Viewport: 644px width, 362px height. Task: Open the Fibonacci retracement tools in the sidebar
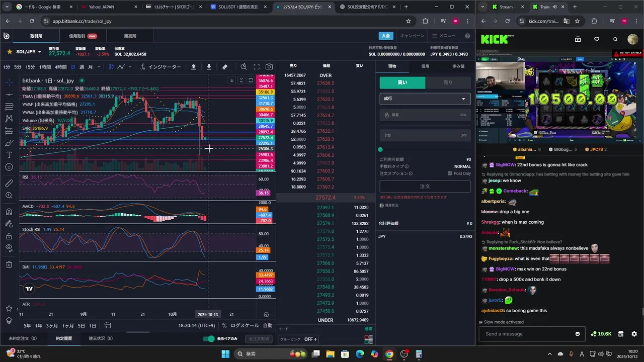(9, 107)
